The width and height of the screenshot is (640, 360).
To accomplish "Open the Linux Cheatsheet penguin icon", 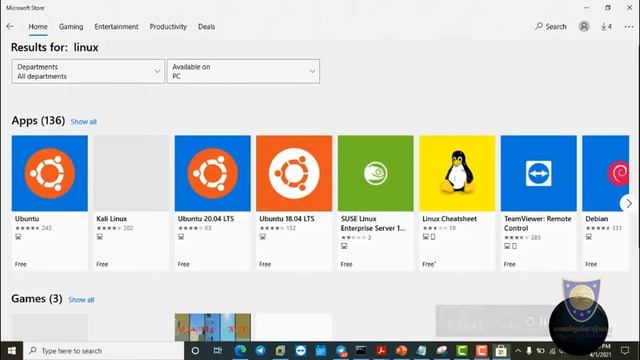I will 457,173.
